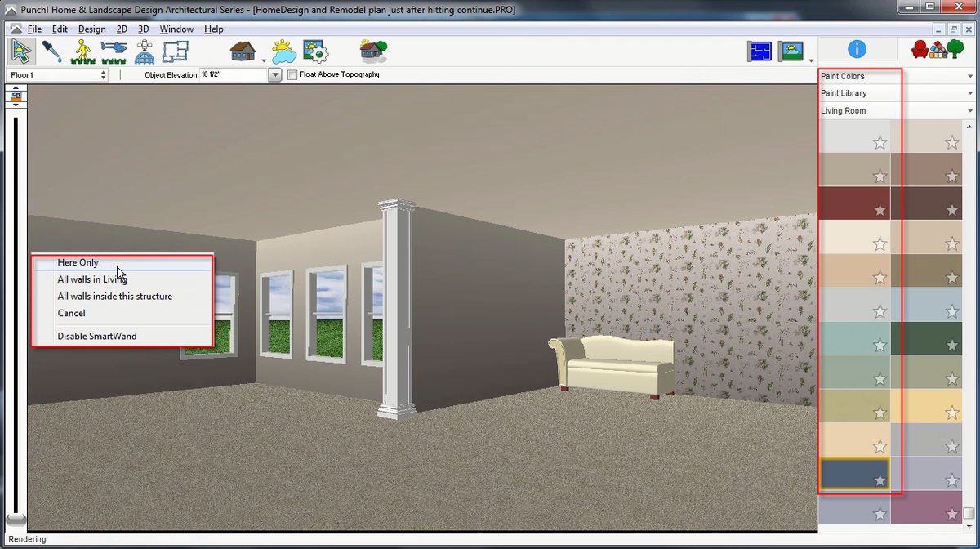Open the furniture and colors library icon

point(938,49)
